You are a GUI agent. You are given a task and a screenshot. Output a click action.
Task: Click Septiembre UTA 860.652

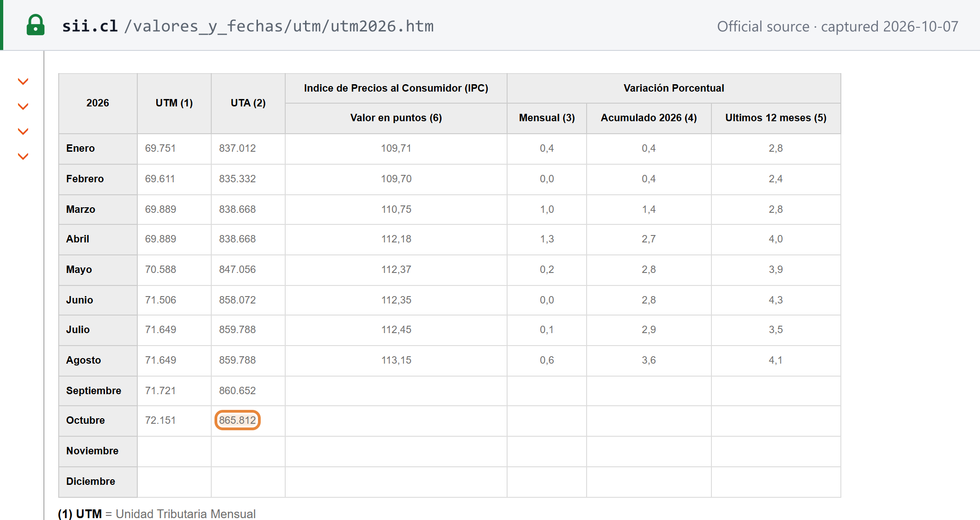coord(238,390)
